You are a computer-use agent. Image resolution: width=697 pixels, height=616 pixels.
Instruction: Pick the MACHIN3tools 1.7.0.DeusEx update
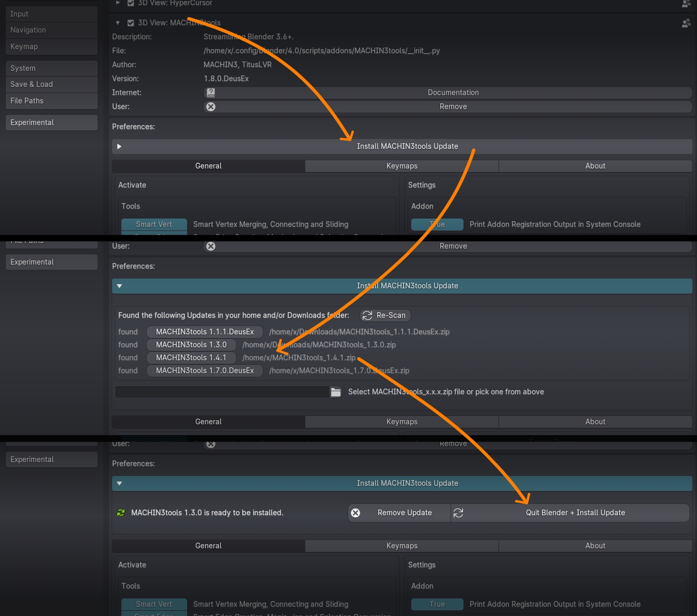[205, 371]
